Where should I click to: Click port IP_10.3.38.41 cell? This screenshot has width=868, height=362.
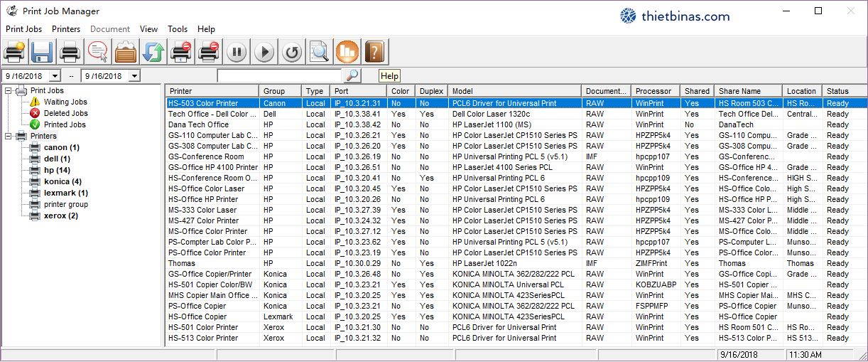(359, 114)
